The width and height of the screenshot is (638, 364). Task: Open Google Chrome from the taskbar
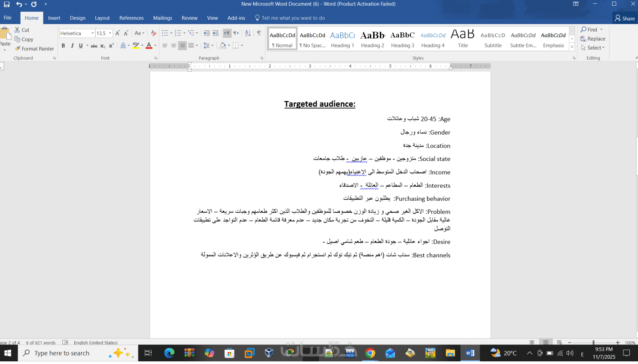pos(370,353)
